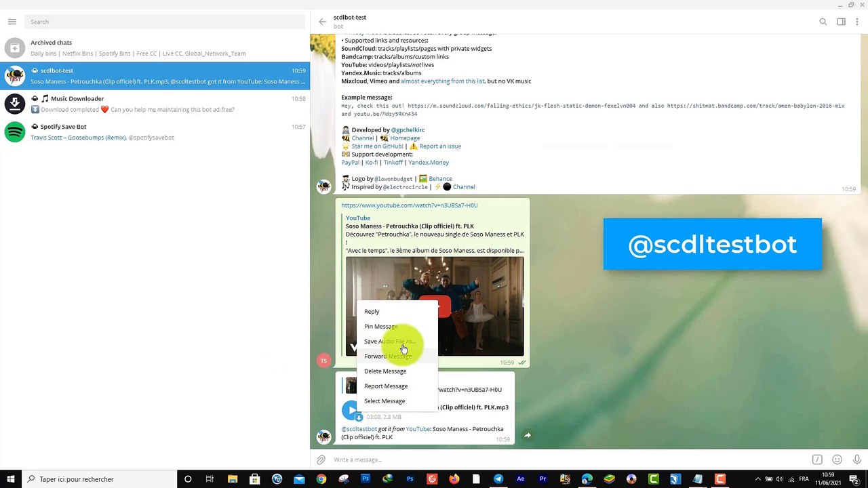Open Premiere Pro from the taskbar

pyautogui.click(x=542, y=479)
